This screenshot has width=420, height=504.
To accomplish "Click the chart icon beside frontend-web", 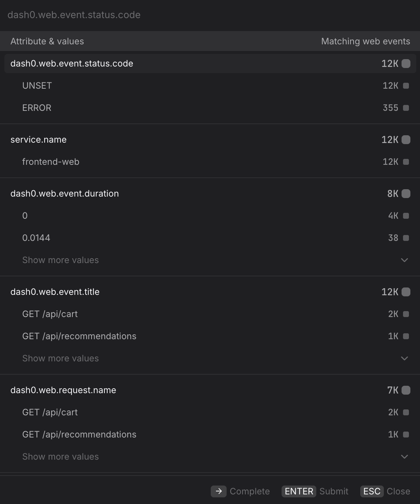I will point(406,161).
